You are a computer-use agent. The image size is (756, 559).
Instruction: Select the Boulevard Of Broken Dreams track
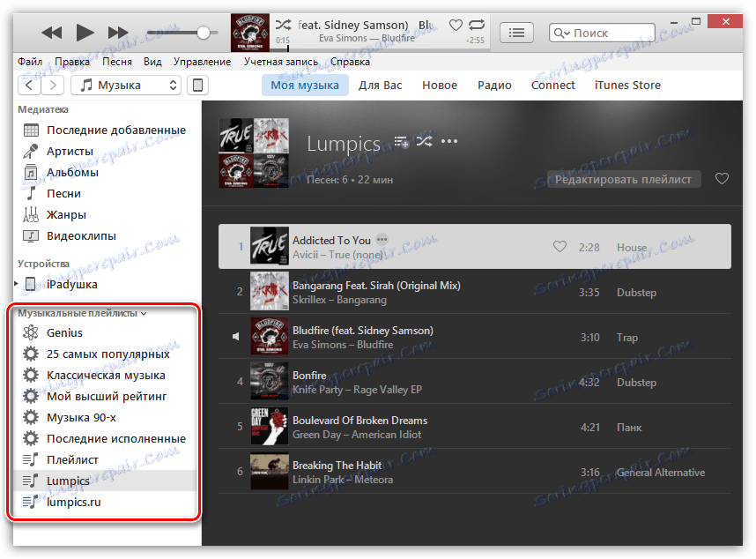pyautogui.click(x=475, y=427)
